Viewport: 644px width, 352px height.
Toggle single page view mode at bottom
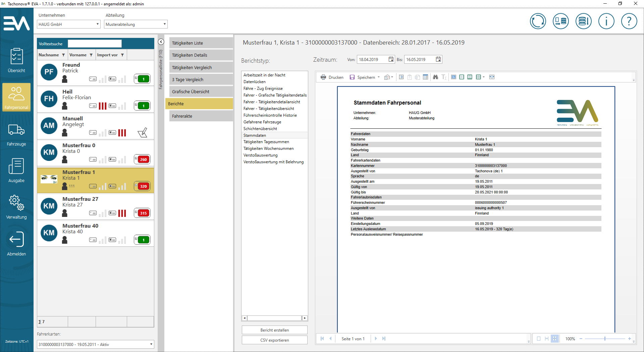point(539,339)
